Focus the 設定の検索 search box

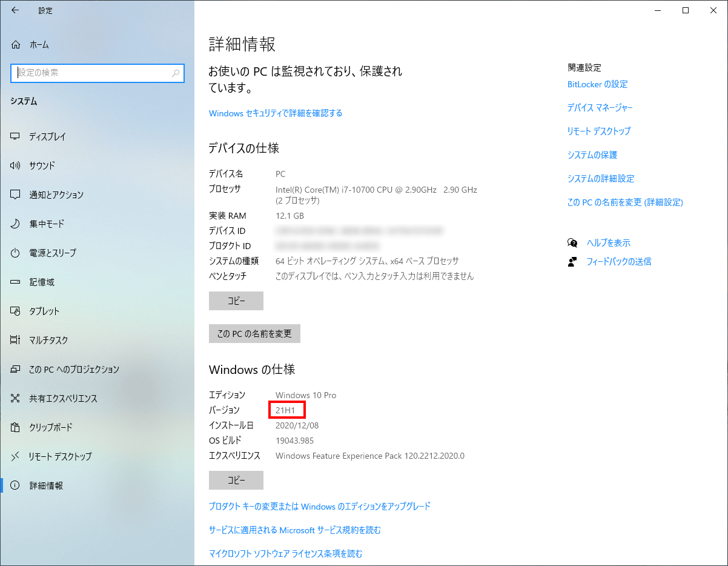click(x=98, y=73)
